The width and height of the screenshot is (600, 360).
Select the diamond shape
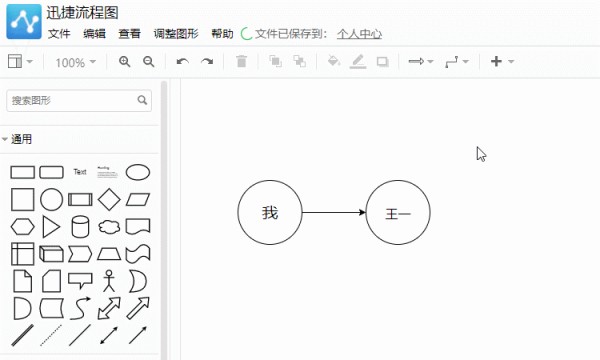click(x=109, y=199)
